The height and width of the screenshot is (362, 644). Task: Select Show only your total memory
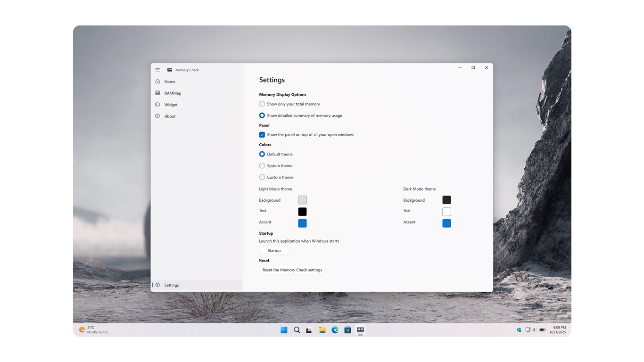click(262, 104)
